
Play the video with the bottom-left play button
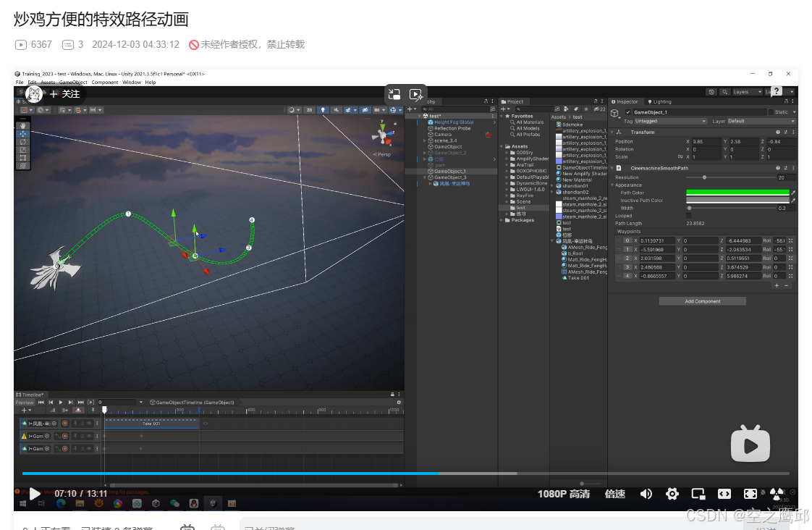(x=34, y=494)
